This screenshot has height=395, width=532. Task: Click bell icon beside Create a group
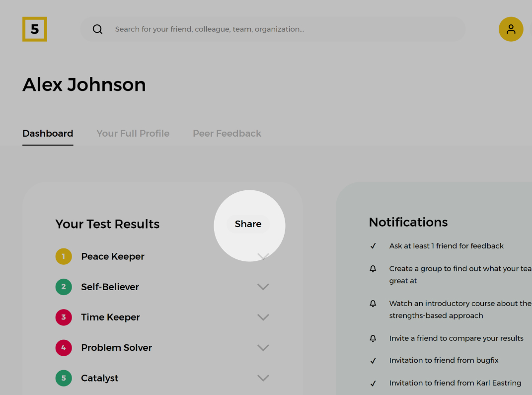tap(373, 269)
